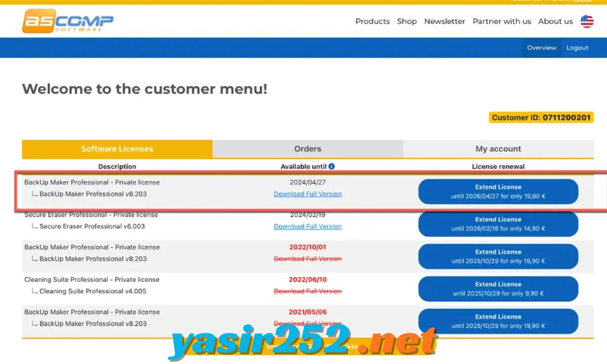Extend Secure Eraser license until 2026/02/18
The image size is (607, 364).
point(498,224)
